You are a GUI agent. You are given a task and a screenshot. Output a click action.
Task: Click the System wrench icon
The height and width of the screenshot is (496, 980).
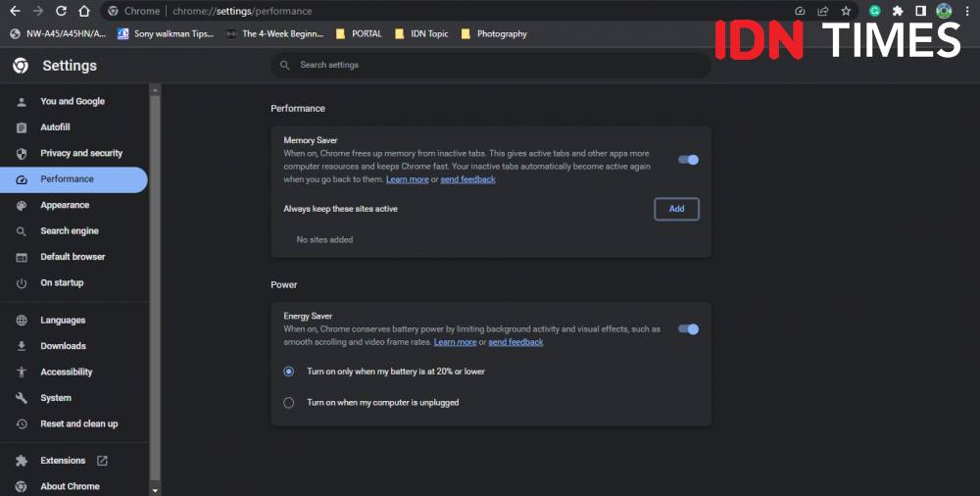(x=22, y=398)
